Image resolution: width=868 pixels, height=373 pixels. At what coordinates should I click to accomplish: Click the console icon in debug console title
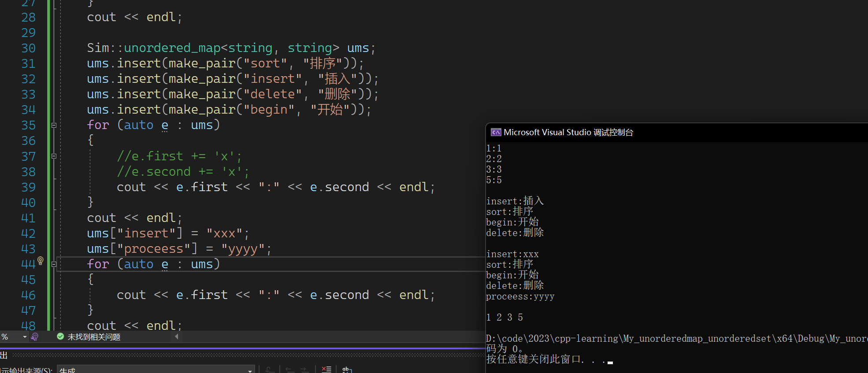(x=496, y=132)
